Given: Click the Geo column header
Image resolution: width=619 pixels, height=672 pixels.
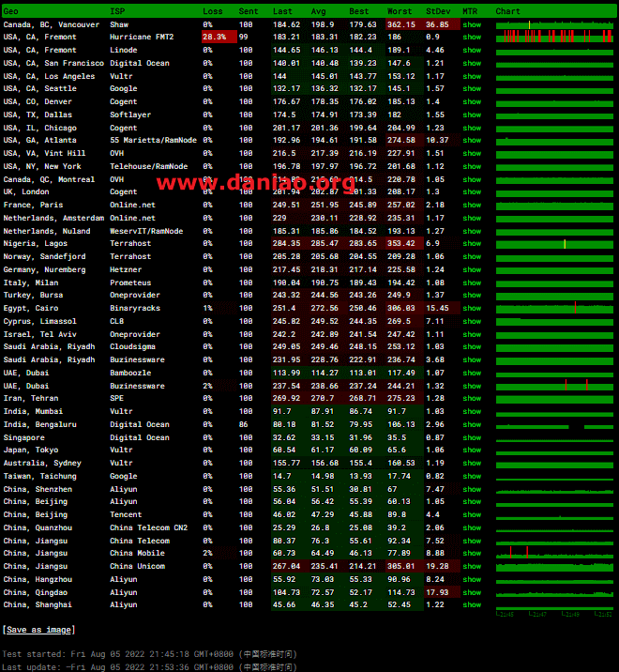Looking at the screenshot, I should coord(10,11).
